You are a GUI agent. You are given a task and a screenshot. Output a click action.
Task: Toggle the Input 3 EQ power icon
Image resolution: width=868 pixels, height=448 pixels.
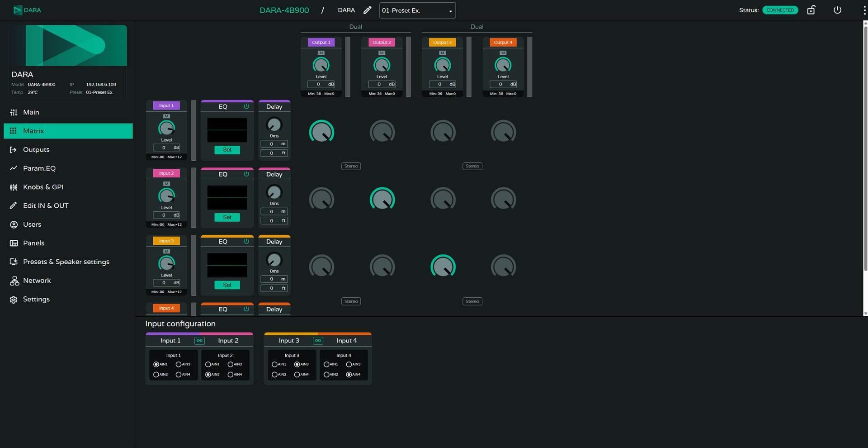[246, 241]
